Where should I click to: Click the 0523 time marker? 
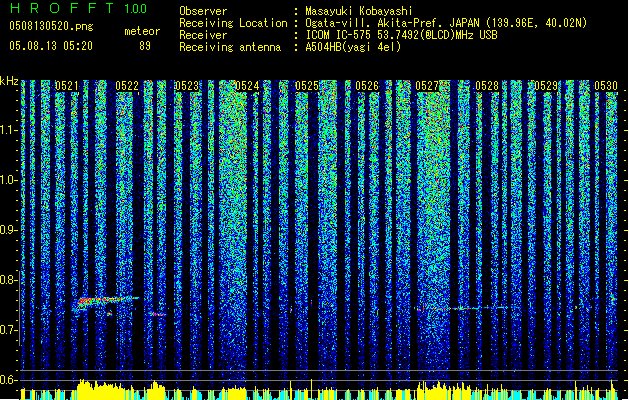coord(187,86)
